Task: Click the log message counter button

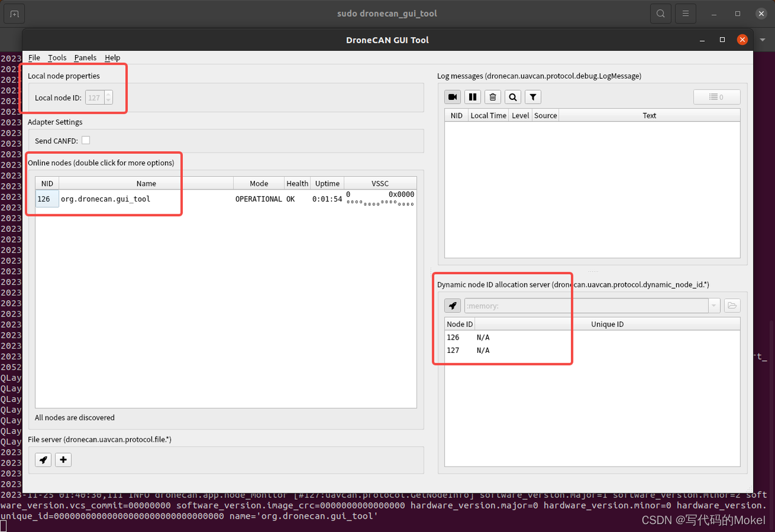Action: tap(717, 96)
